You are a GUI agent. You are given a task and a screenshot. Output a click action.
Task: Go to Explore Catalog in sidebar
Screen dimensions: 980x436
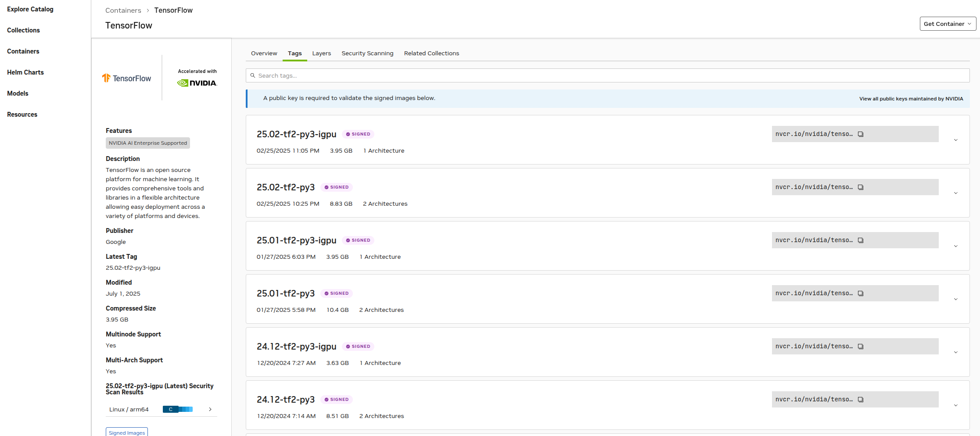pyautogui.click(x=30, y=9)
